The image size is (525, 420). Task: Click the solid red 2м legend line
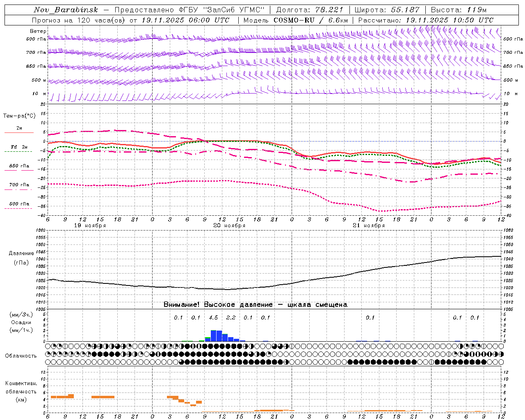(x=19, y=132)
